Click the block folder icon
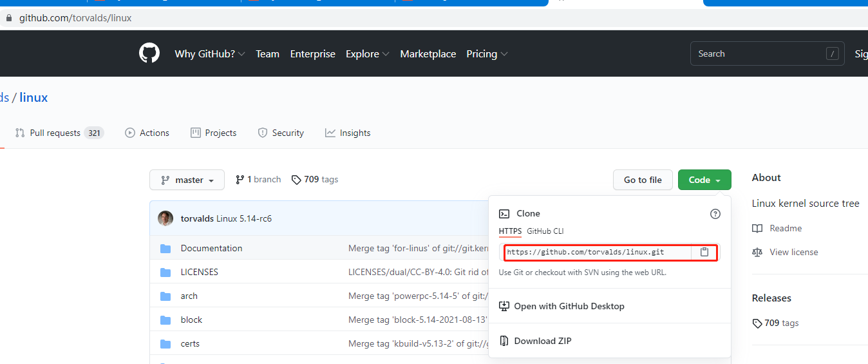The width and height of the screenshot is (868, 364). click(165, 320)
